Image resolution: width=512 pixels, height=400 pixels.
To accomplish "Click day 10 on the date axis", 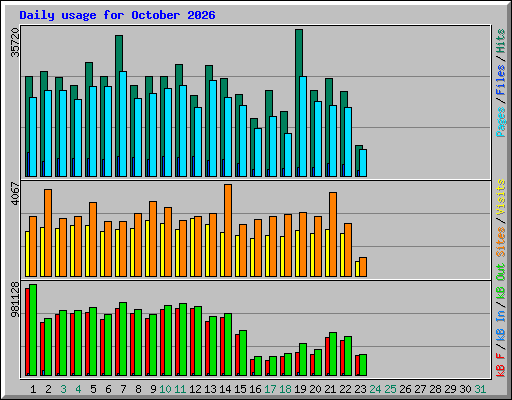I will pyautogui.click(x=165, y=389).
